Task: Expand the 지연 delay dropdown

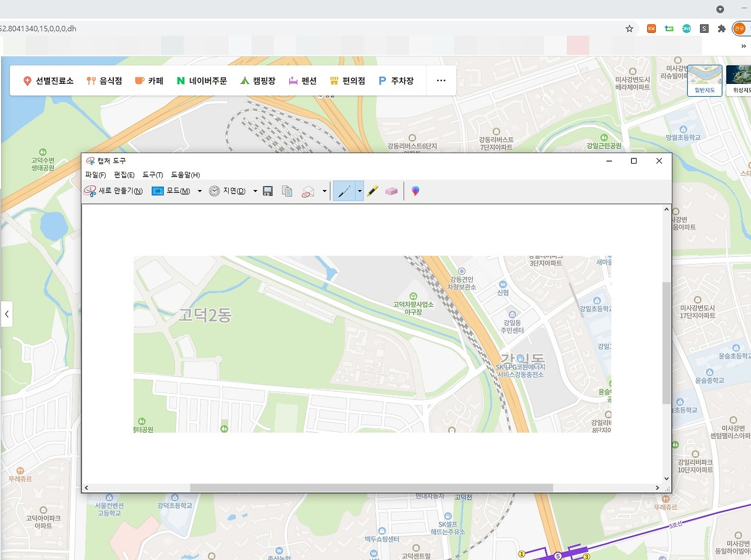Action: click(255, 191)
